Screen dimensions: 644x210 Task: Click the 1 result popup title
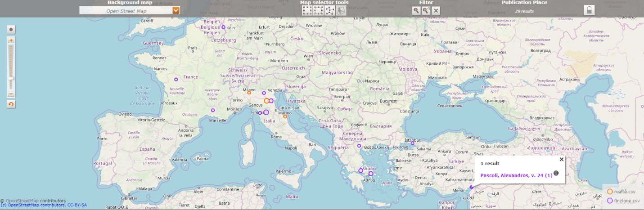point(490,163)
